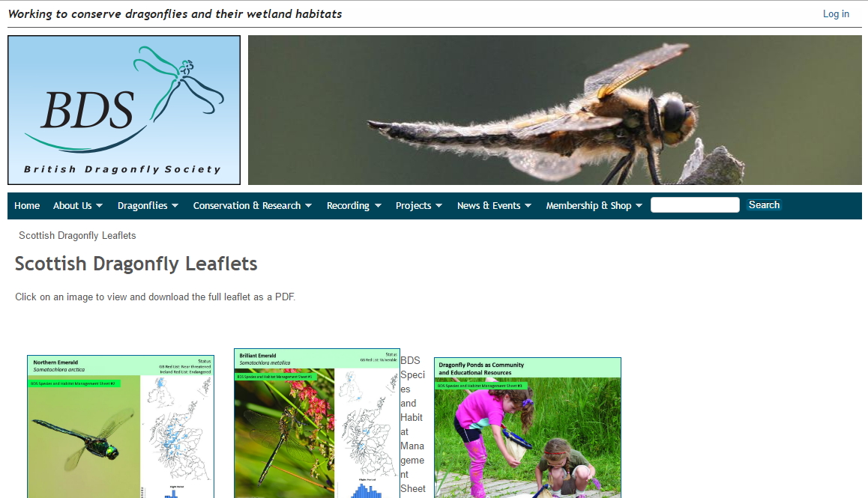868x498 pixels.
Task: Open the Projects menu
Action: tap(414, 205)
